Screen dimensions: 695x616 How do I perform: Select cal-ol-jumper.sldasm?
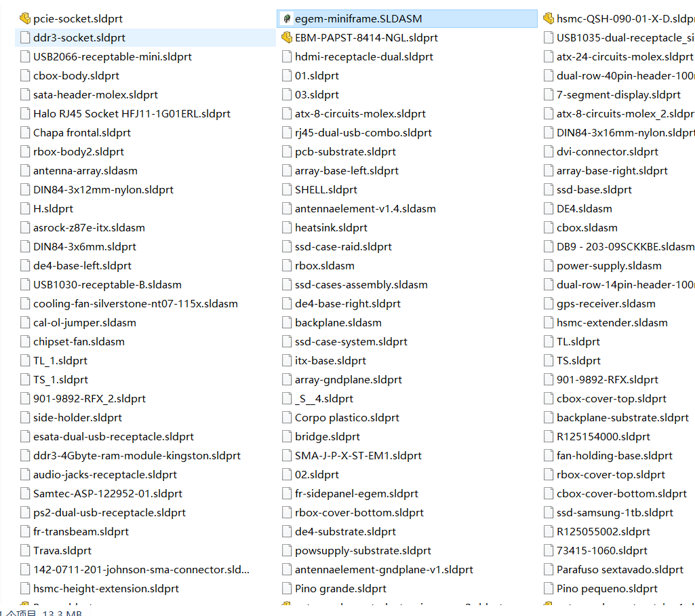tap(85, 322)
